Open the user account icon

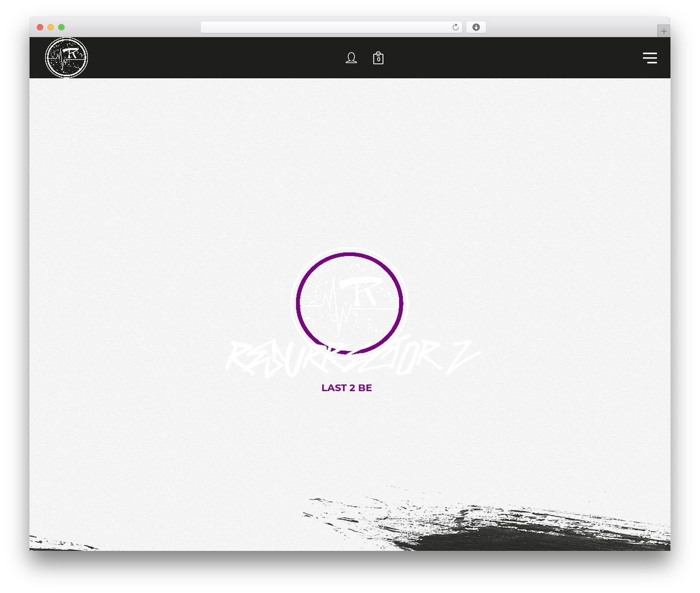351,58
